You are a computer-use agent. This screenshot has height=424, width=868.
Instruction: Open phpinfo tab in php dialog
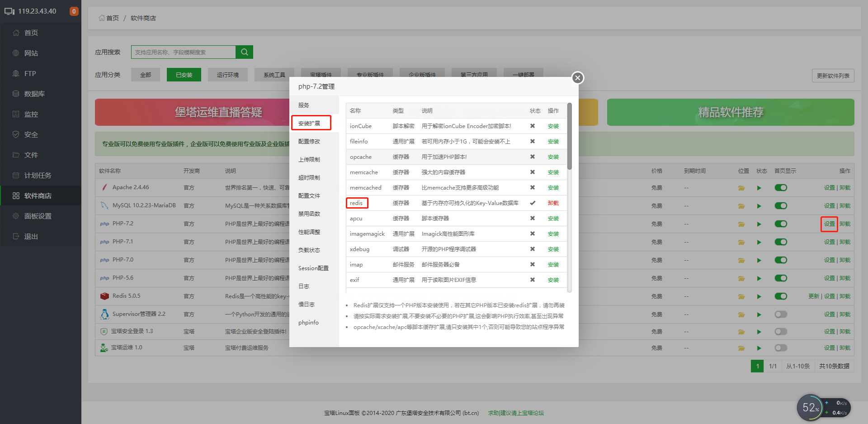[x=314, y=322]
